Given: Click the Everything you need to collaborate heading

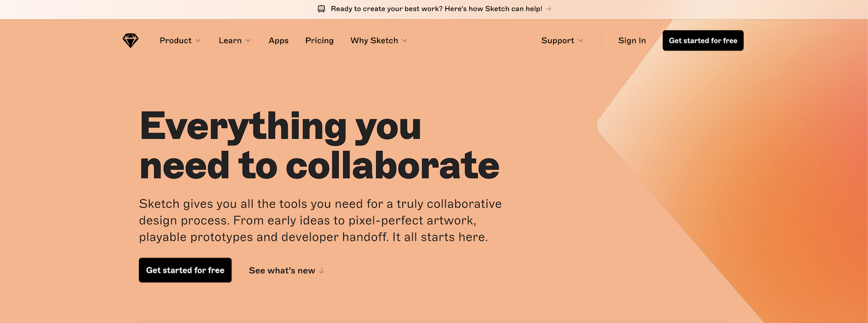Looking at the screenshot, I should click(x=320, y=146).
